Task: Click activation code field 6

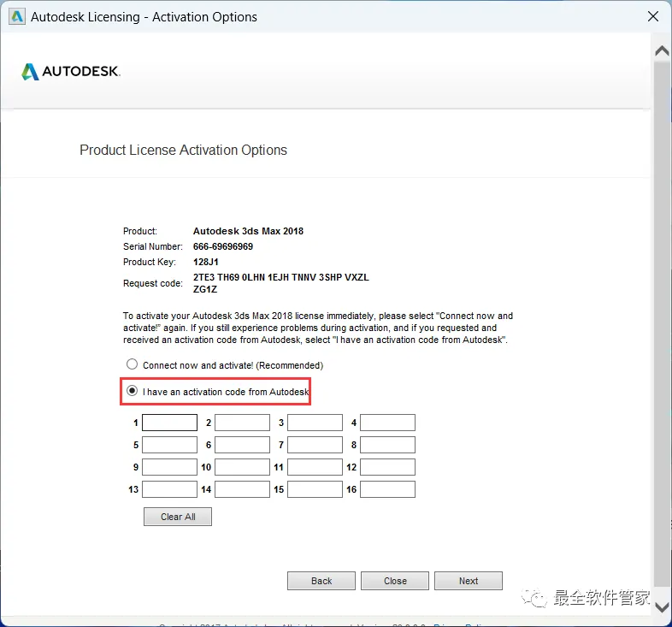Action: point(242,445)
